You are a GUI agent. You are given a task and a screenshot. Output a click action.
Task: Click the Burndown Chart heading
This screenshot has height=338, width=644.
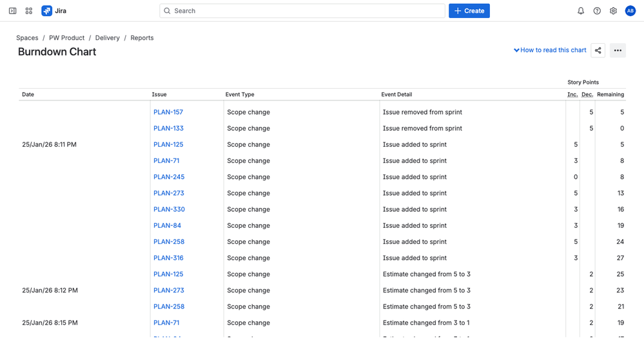tap(57, 52)
